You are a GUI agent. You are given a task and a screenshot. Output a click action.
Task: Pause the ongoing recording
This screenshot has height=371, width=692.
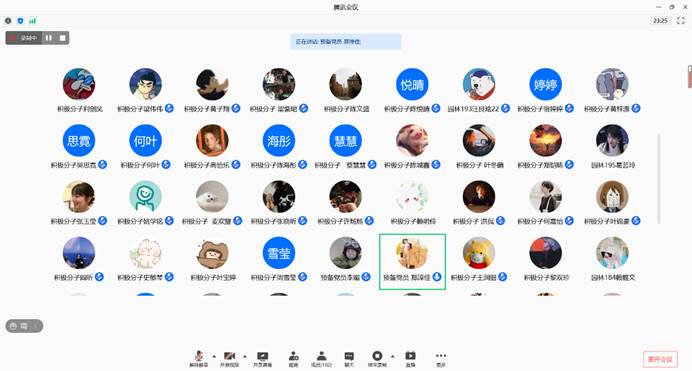49,38
